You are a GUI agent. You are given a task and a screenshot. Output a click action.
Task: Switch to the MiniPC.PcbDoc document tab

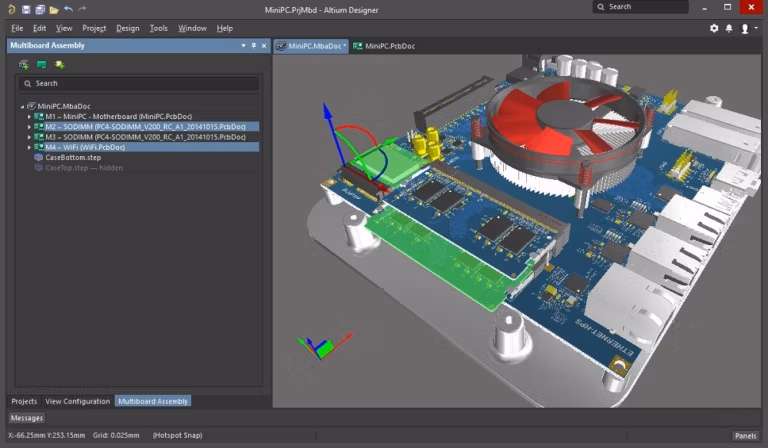[x=384, y=46]
